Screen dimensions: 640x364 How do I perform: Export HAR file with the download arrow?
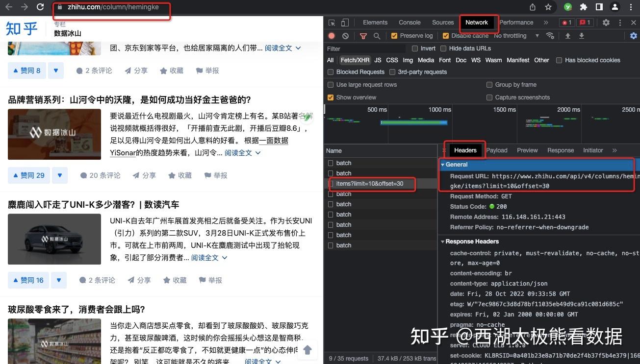[x=582, y=36]
